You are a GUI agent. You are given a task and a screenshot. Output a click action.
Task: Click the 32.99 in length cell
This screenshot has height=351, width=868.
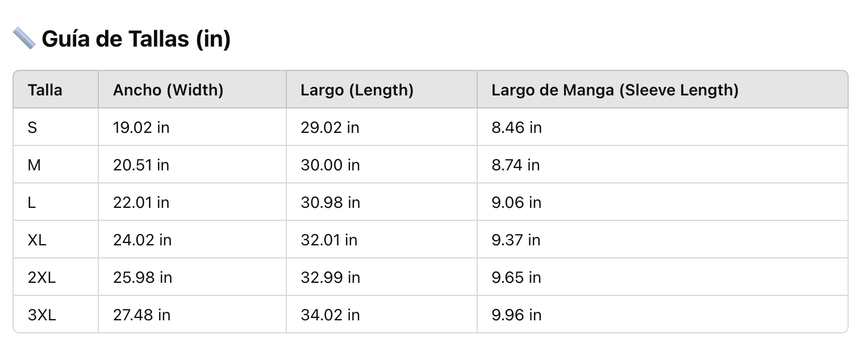[x=330, y=277]
